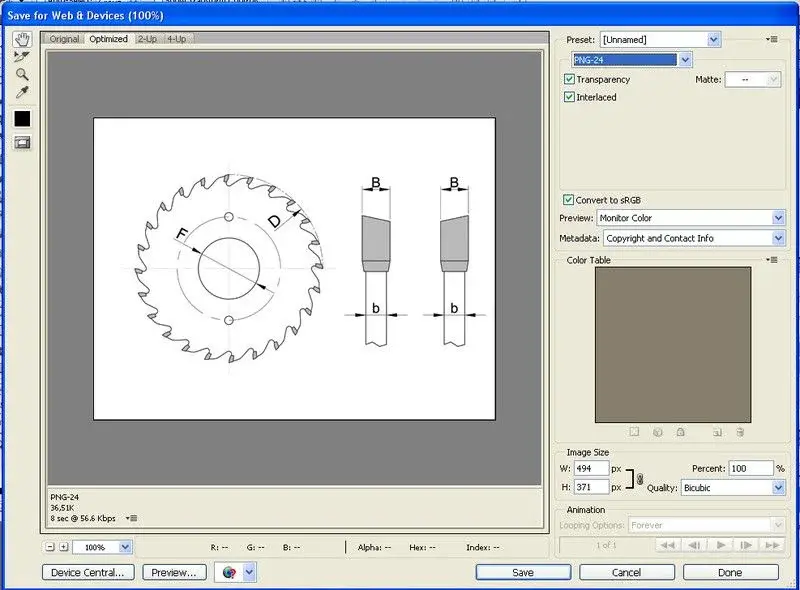Click the first frame animation button
800x590 pixels.
[x=667, y=545]
